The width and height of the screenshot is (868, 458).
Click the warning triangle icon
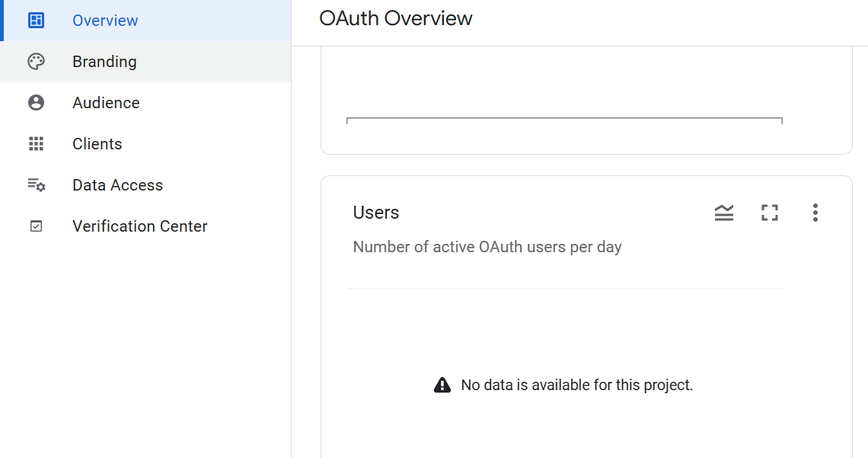click(x=442, y=385)
